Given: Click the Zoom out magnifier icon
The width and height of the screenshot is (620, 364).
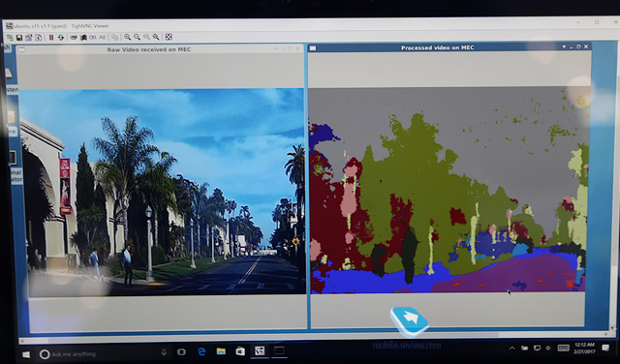Looking at the screenshot, I should pos(137,37).
